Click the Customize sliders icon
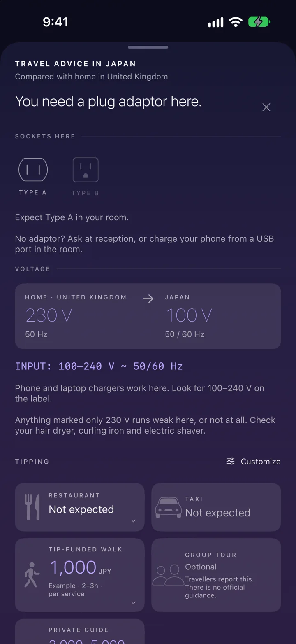 point(231,461)
